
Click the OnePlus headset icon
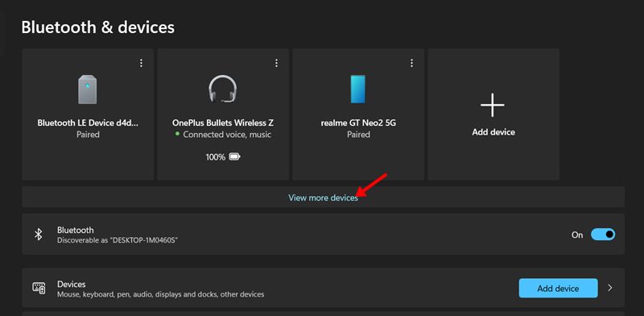click(223, 89)
